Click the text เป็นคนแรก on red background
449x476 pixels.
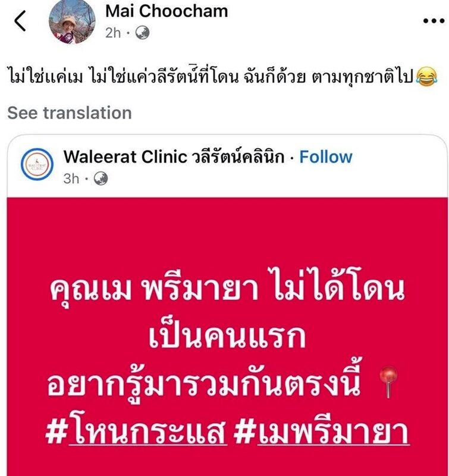[x=227, y=335]
